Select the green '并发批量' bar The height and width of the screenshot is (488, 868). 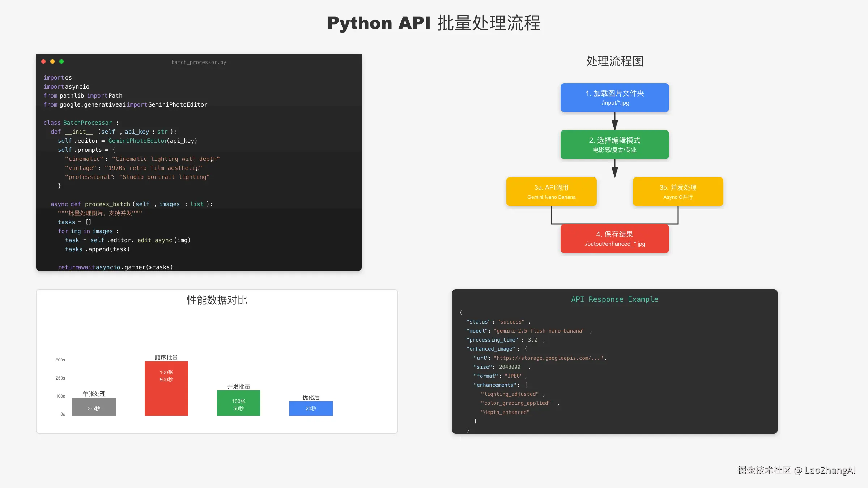(x=238, y=403)
